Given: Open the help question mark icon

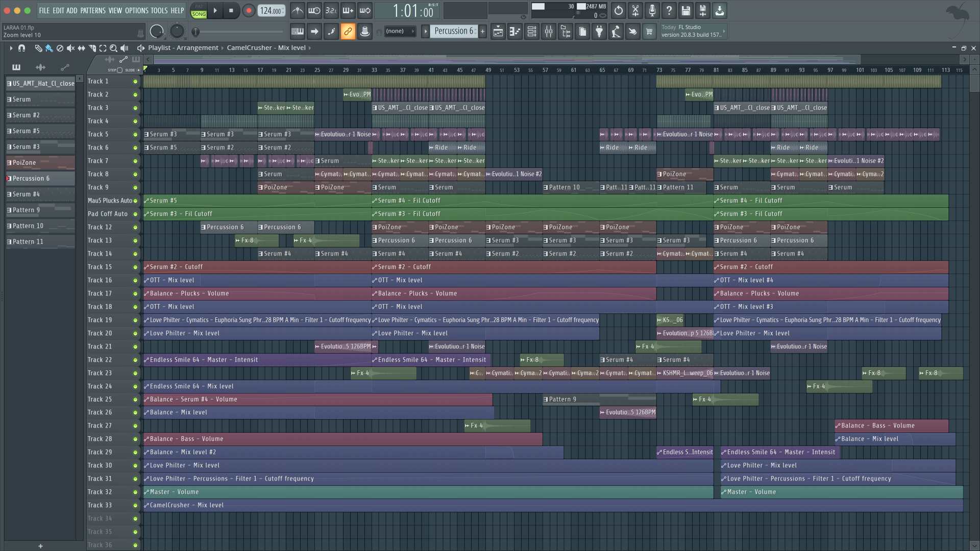Looking at the screenshot, I should (669, 10).
